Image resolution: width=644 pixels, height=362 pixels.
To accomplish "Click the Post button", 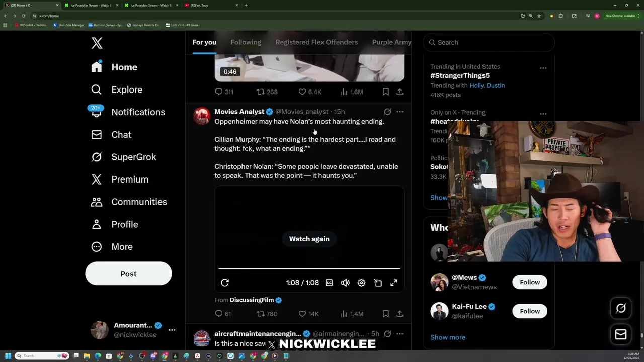I will (x=128, y=274).
